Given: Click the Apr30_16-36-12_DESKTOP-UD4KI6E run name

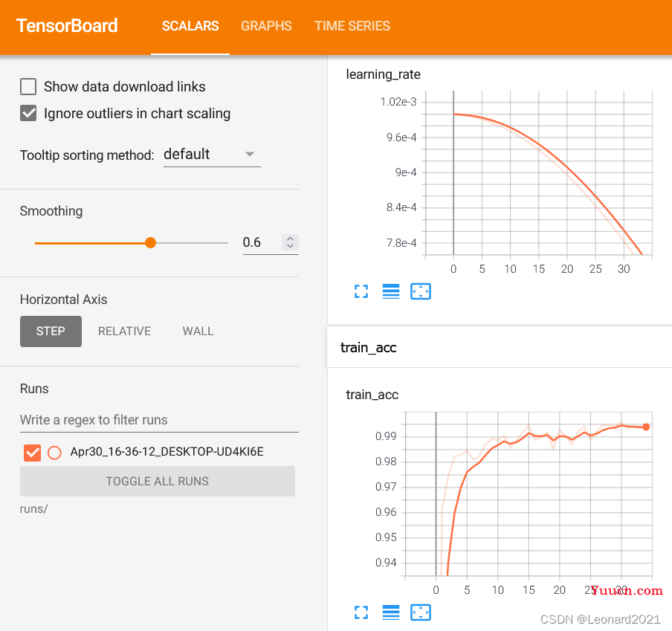Looking at the screenshot, I should [x=167, y=452].
